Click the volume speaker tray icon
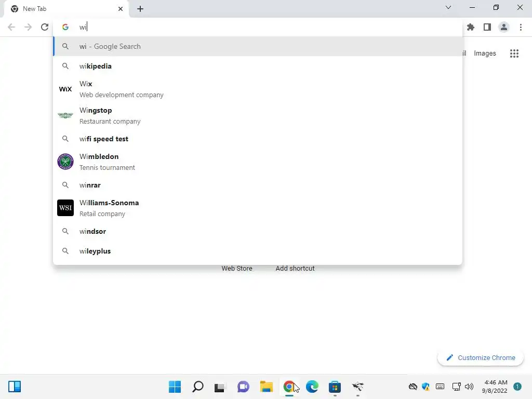Screen dimensions: 532x399 [469, 387]
